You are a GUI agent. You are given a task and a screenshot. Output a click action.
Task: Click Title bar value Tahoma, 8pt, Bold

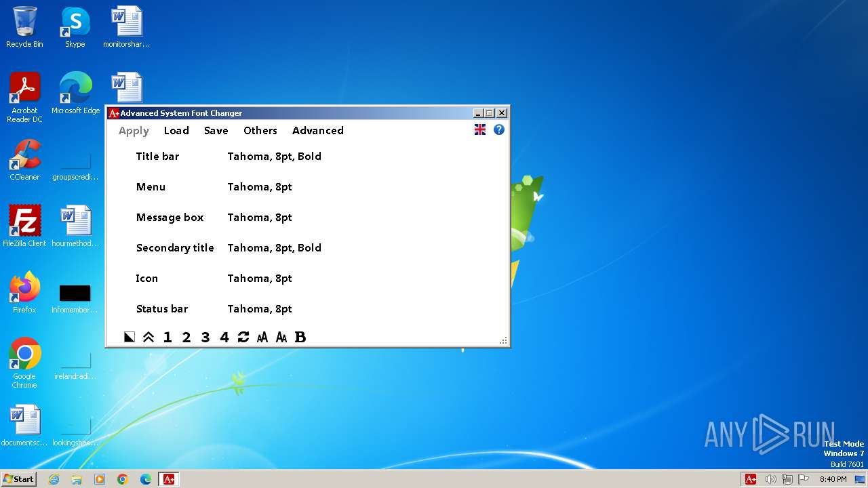[x=274, y=157]
